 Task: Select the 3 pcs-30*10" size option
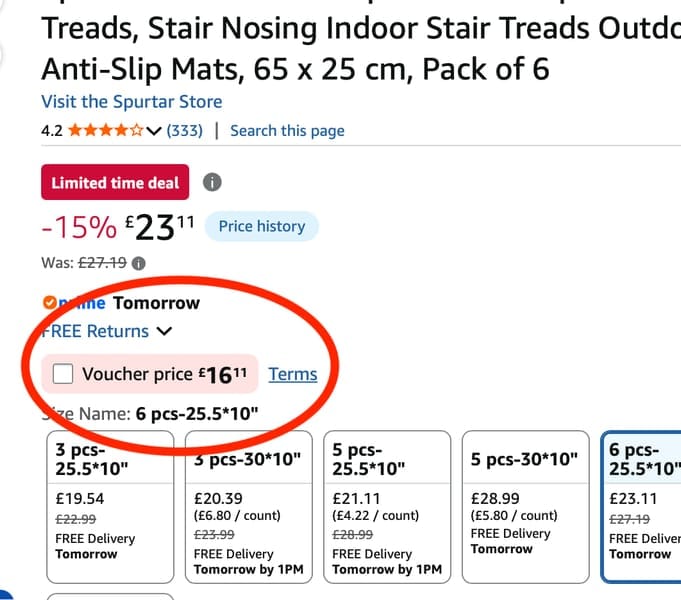click(x=249, y=507)
